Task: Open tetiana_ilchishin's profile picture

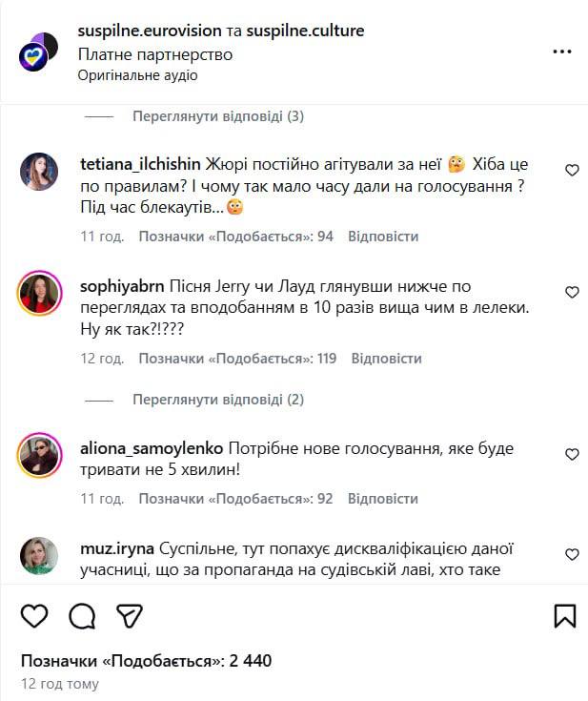Action: pos(39,171)
